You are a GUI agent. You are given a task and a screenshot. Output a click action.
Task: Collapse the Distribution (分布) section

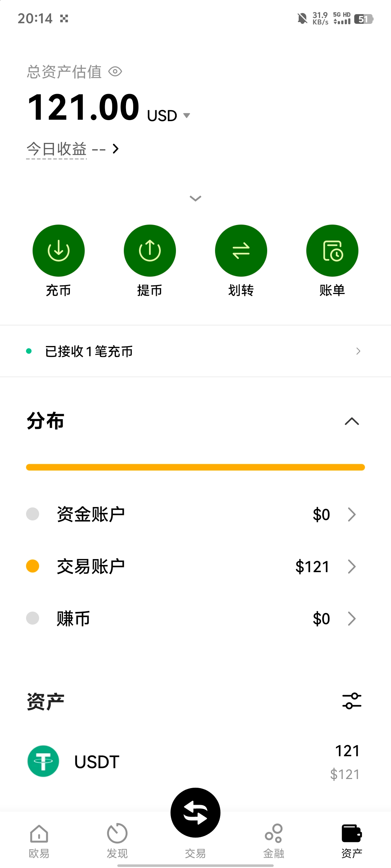352,421
